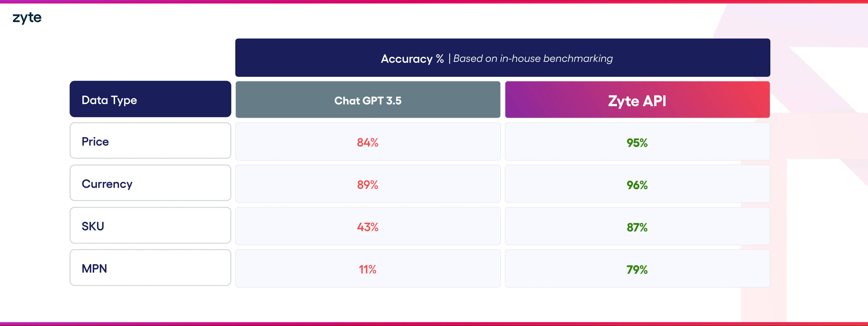Select the 11% MPN accuracy cell
This screenshot has width=868, height=326.
point(368,269)
